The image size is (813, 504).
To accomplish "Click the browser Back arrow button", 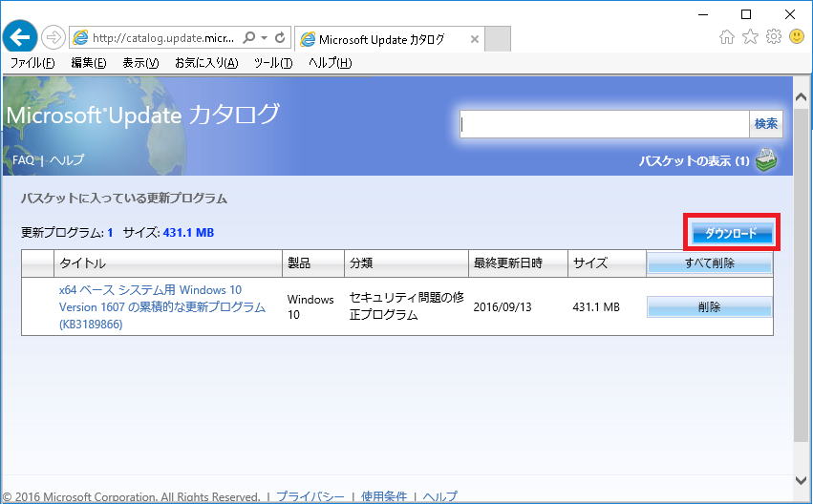I will pos(21,38).
